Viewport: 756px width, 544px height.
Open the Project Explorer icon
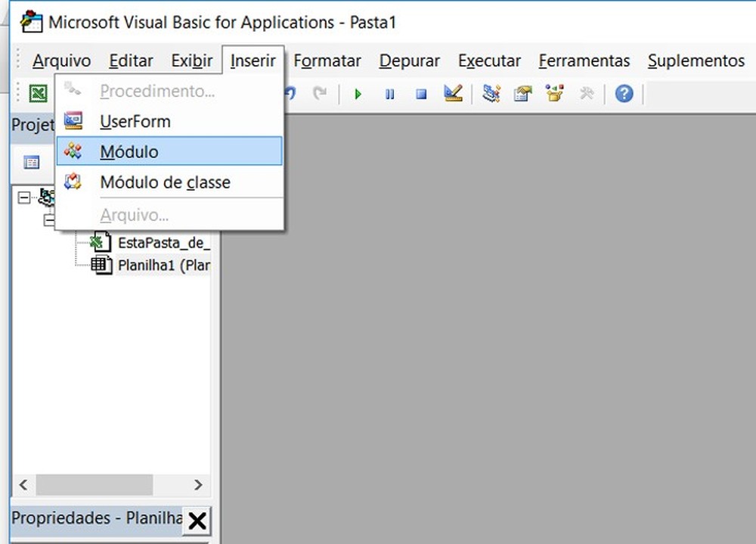click(490, 93)
